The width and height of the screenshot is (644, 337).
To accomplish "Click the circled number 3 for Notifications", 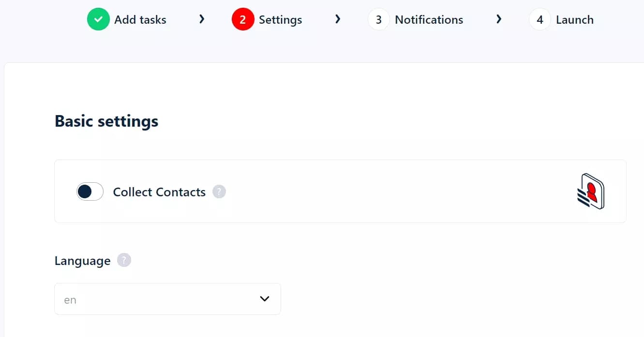I will [x=378, y=19].
